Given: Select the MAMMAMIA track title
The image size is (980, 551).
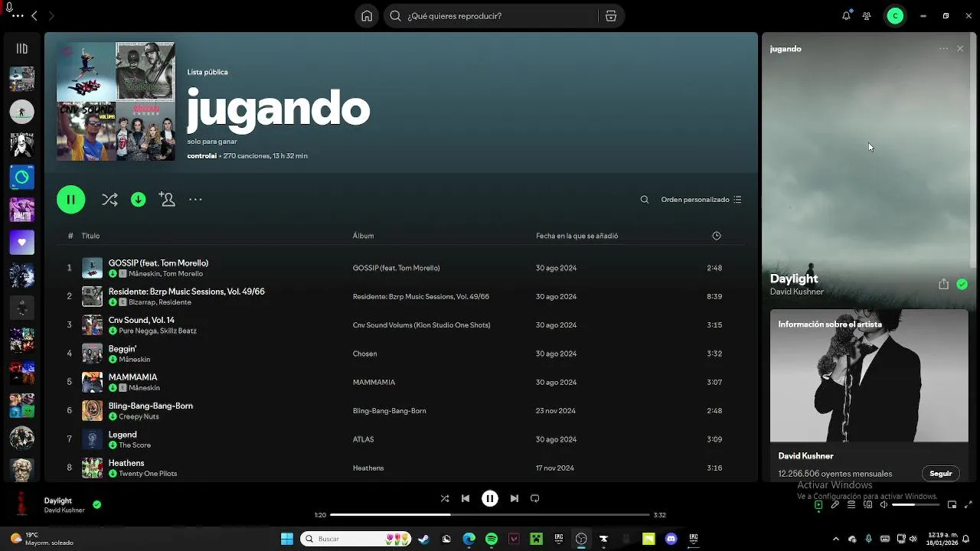Looking at the screenshot, I should 132,377.
